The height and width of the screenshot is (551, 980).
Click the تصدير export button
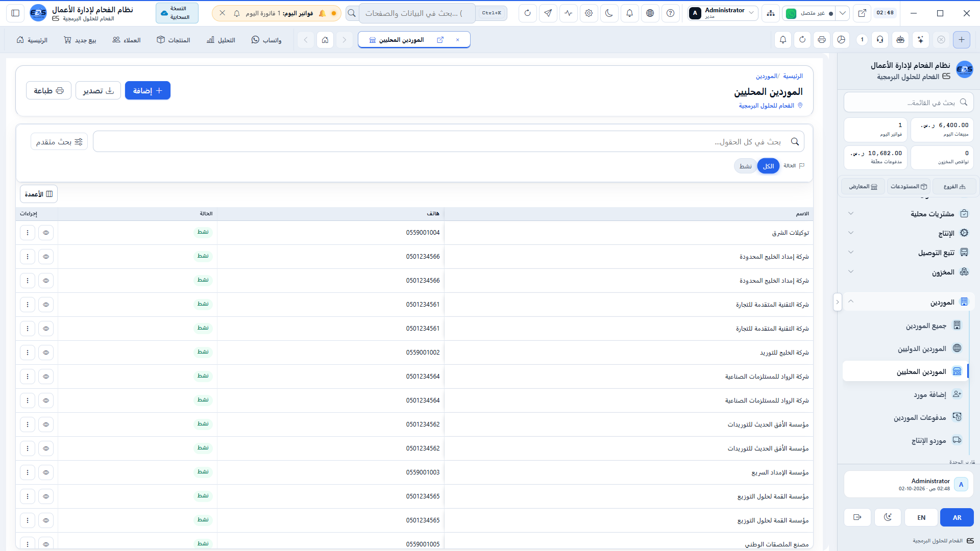pyautogui.click(x=98, y=91)
